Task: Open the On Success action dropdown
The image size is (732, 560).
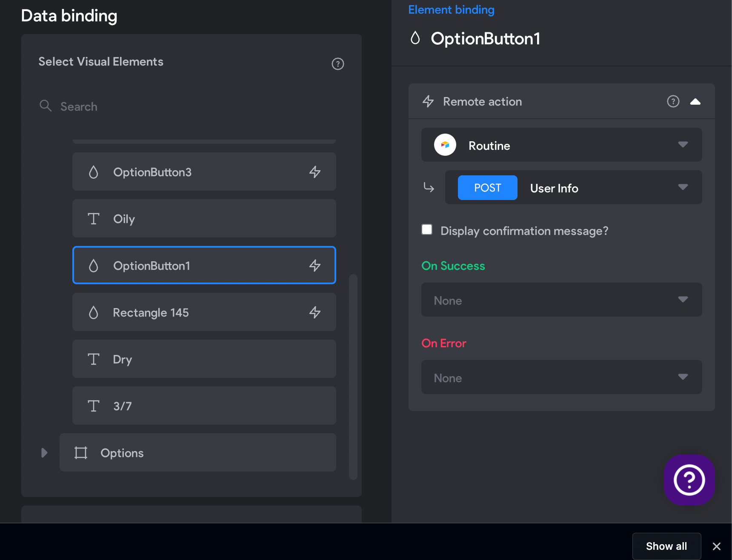Action: 562,300
